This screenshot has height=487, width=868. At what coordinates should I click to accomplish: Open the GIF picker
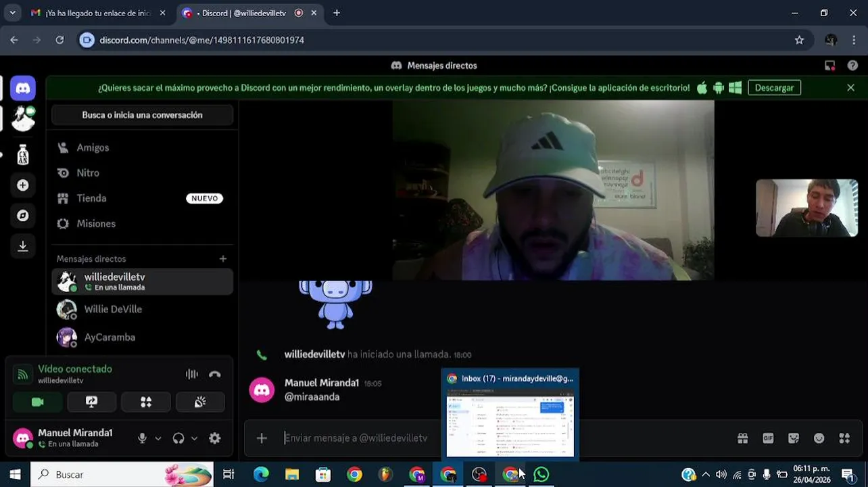[768, 438]
